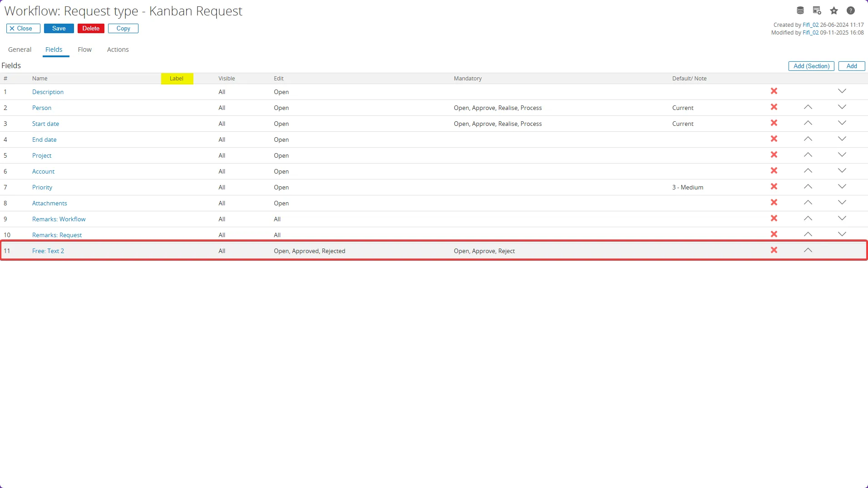
Task: Move the Person field up
Action: click(808, 107)
